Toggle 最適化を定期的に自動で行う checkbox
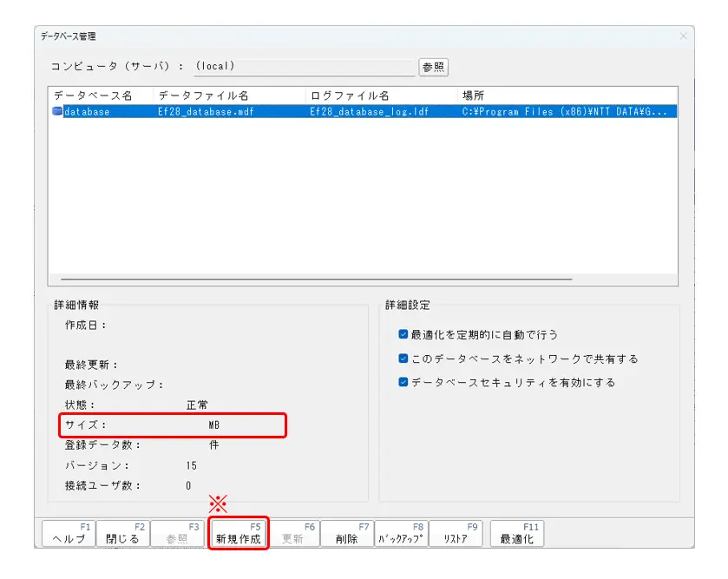This screenshot has height=579, width=728. (x=403, y=334)
